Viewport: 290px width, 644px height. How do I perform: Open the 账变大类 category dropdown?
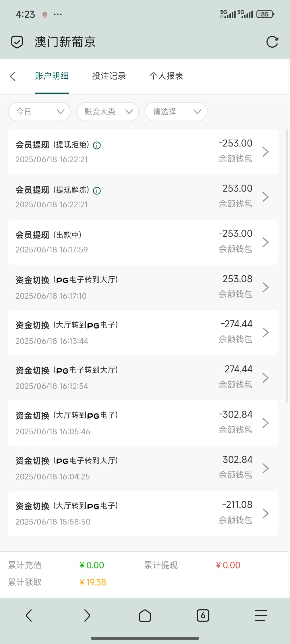click(107, 112)
